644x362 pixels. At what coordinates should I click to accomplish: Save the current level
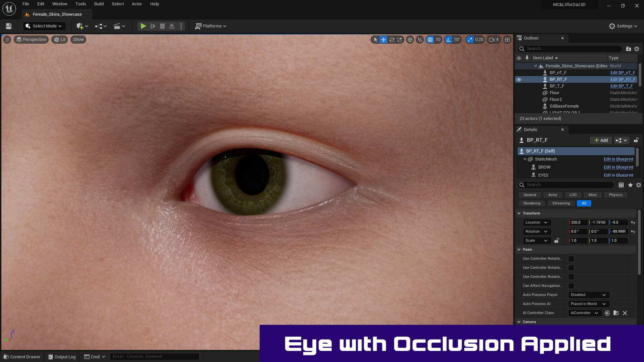9,26
